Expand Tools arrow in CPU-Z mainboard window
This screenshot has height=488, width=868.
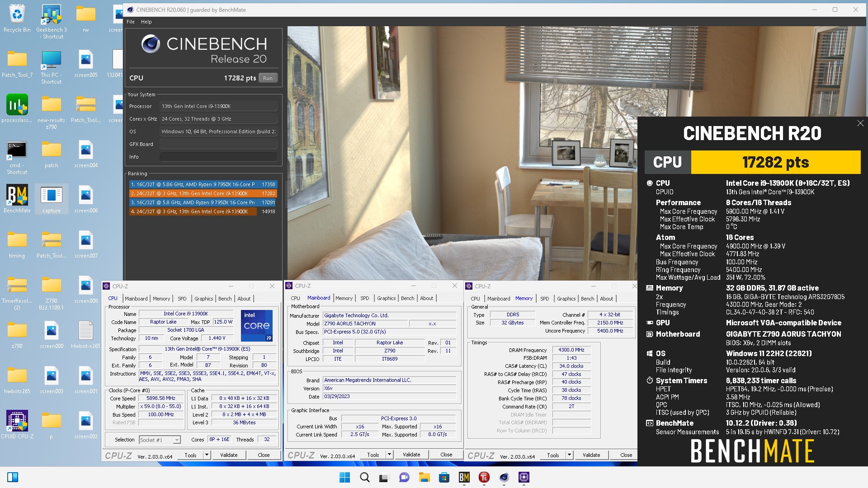point(389,455)
